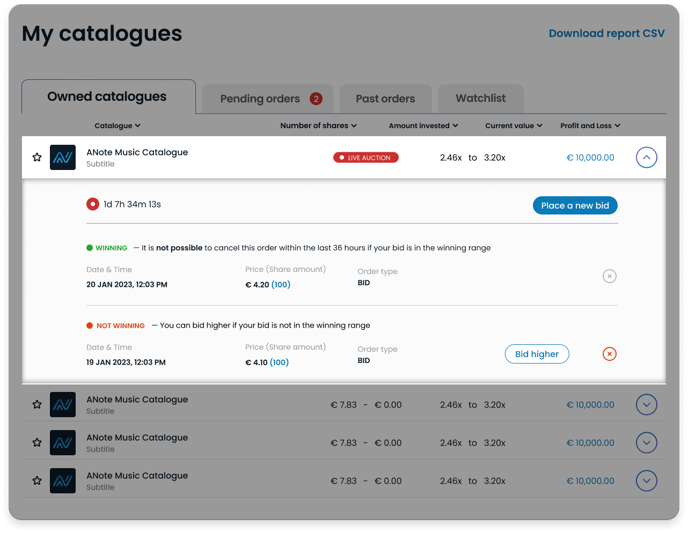This screenshot has width=688, height=533.
Task: Cancel the not winning €4.10 bid
Action: point(609,354)
